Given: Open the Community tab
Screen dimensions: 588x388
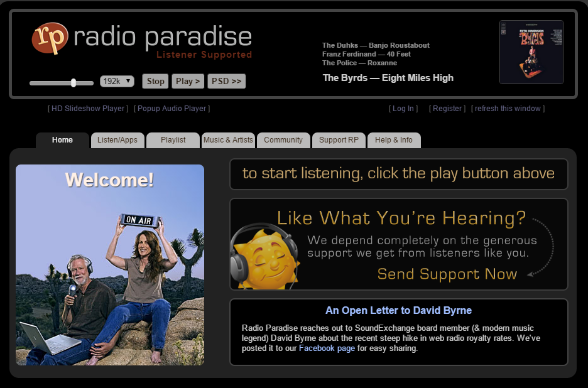Looking at the screenshot, I should coord(283,140).
